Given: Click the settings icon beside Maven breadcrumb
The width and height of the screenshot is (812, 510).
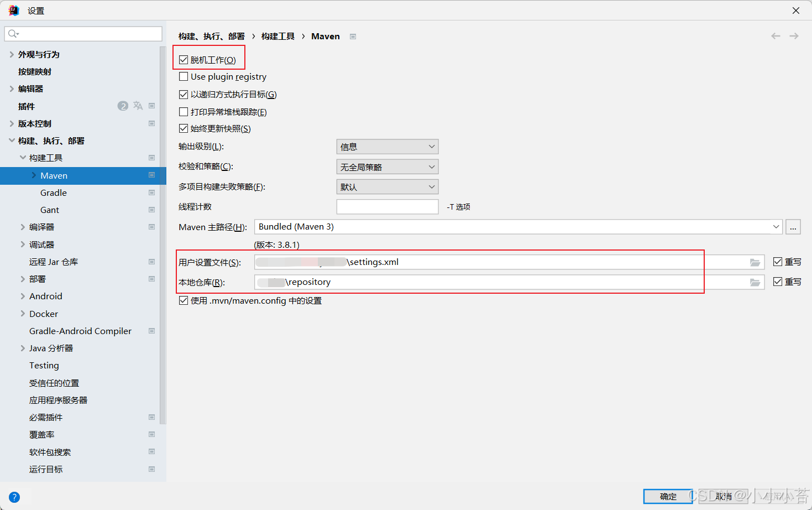Looking at the screenshot, I should pos(353,37).
